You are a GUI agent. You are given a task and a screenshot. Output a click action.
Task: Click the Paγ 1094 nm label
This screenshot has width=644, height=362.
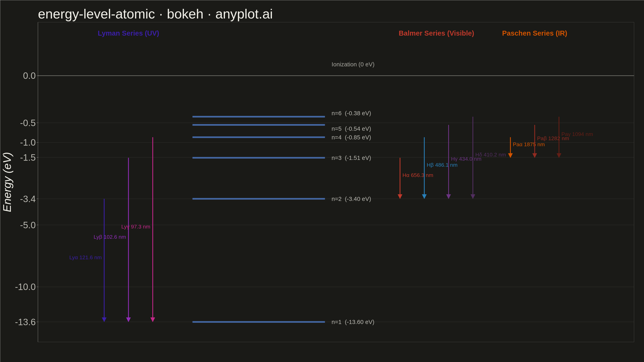click(x=577, y=134)
